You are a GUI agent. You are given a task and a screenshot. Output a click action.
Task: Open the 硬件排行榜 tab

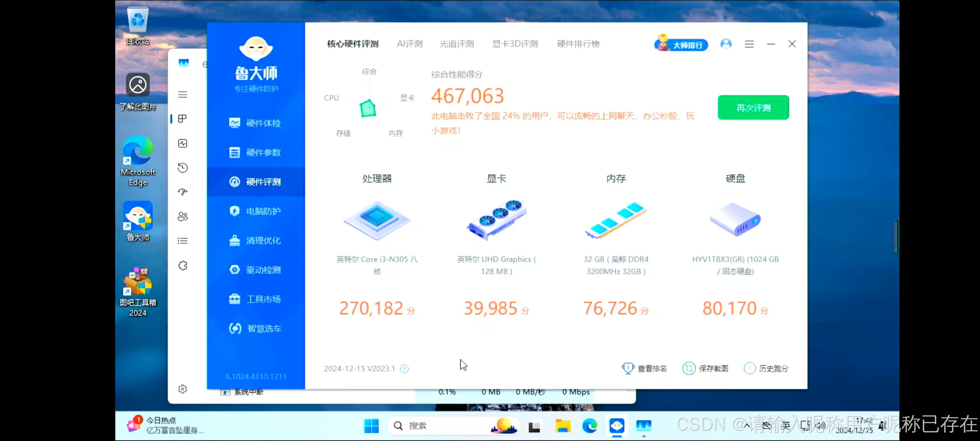pyautogui.click(x=578, y=44)
